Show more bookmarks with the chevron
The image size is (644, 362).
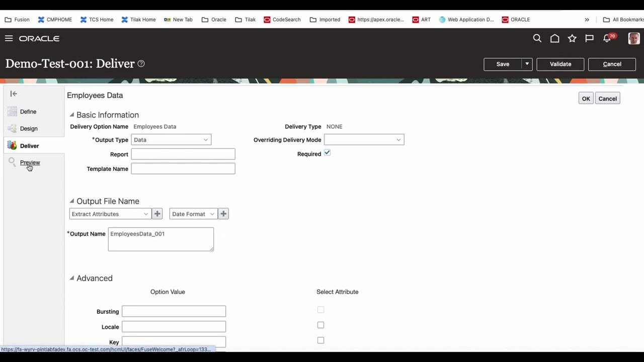[587, 20]
